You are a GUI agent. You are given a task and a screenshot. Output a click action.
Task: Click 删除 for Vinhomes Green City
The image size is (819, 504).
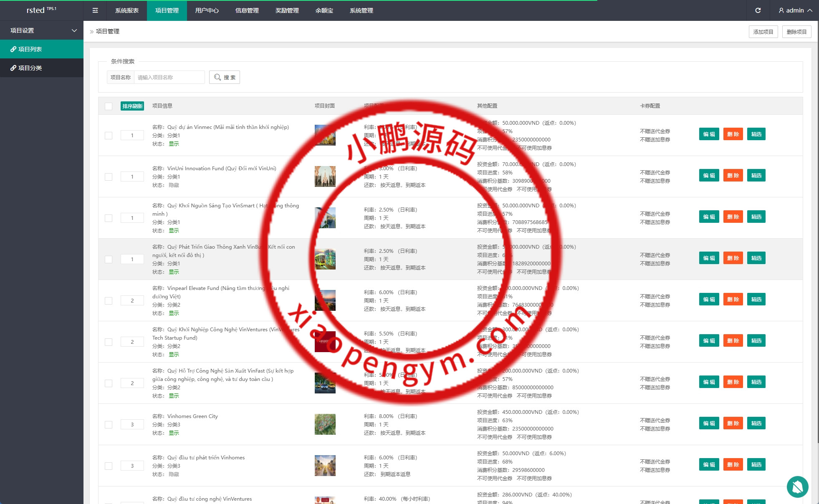click(733, 423)
